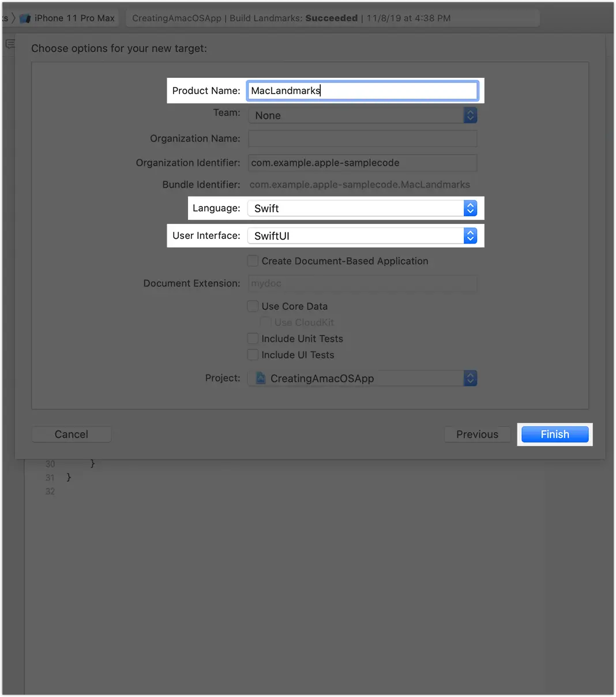Click the CreatingAmacOSApp project icon in the dropdown
The height and width of the screenshot is (697, 616).
[261, 378]
